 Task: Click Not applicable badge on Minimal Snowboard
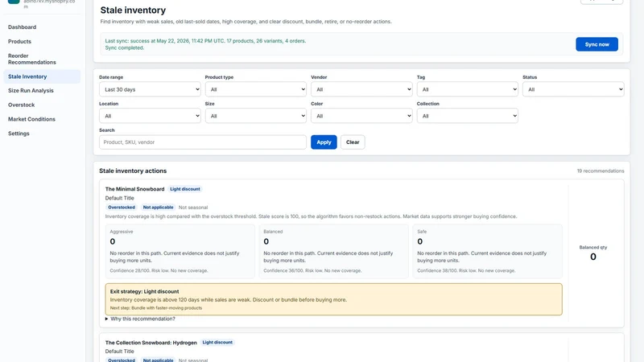click(158, 208)
